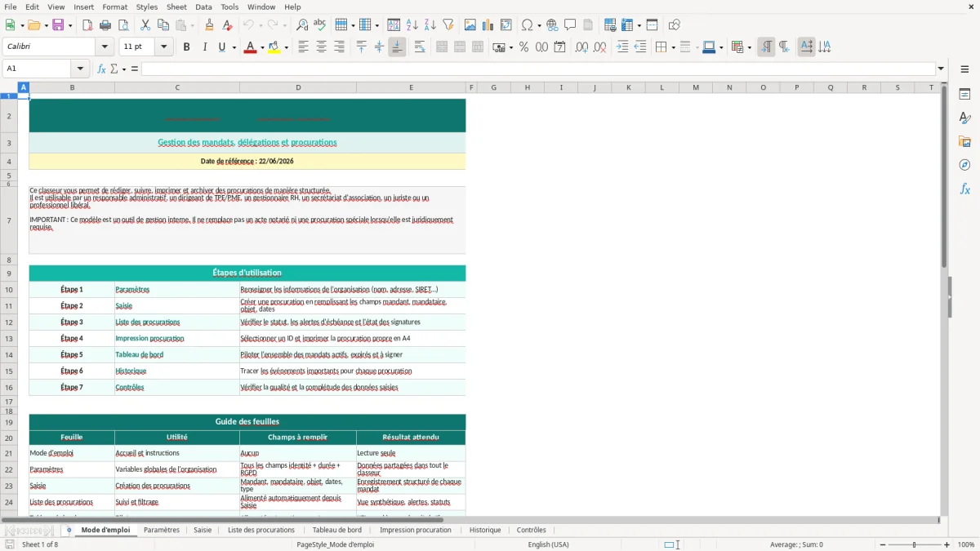Click inside the formula input line
980x551 pixels.
[x=538, y=69]
